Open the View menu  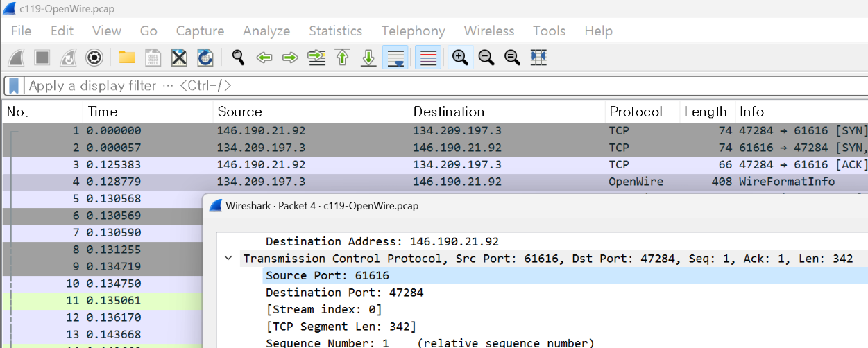(106, 31)
